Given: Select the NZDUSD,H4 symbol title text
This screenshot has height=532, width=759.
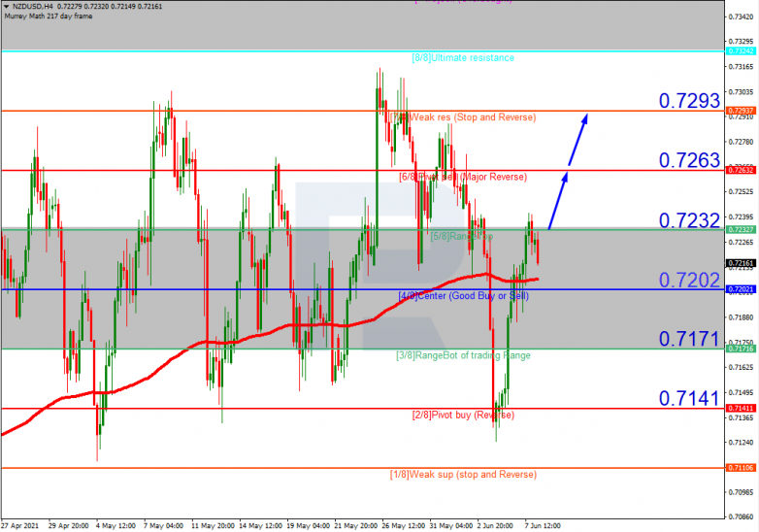Looking at the screenshot, I should pyautogui.click(x=33, y=7).
